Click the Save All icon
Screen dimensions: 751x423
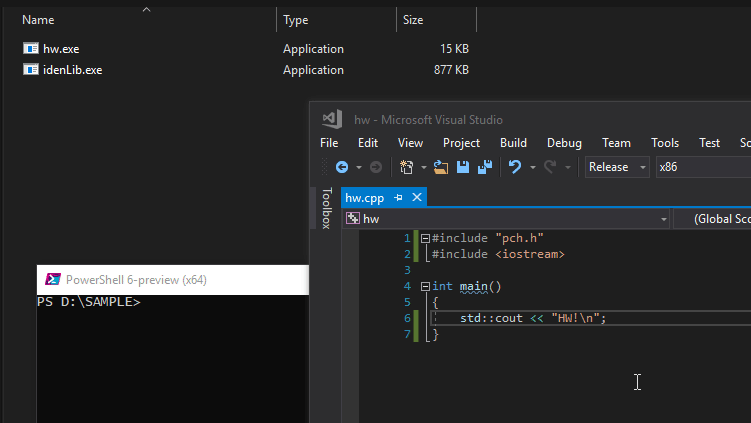(485, 167)
